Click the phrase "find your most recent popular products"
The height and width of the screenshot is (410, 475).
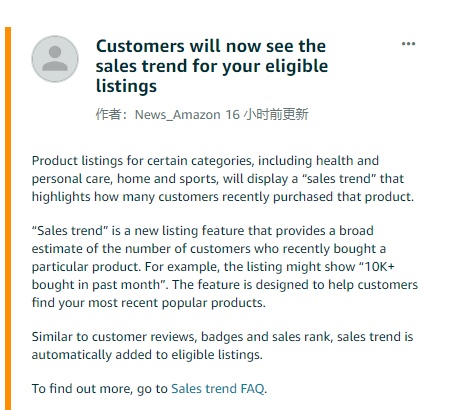149,303
